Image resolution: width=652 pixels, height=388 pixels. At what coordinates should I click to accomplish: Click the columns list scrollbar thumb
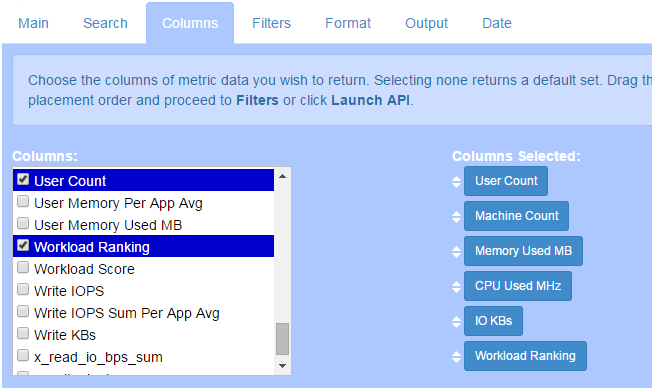[283, 339]
